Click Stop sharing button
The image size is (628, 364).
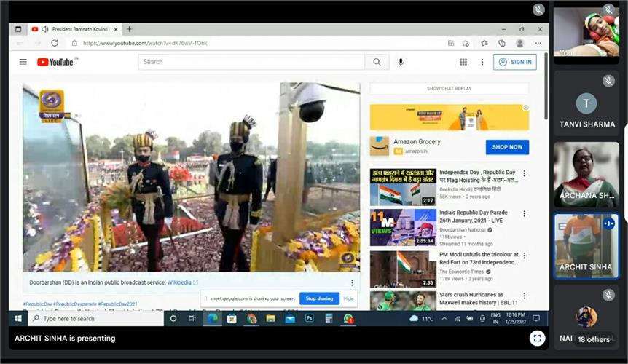[x=319, y=298]
